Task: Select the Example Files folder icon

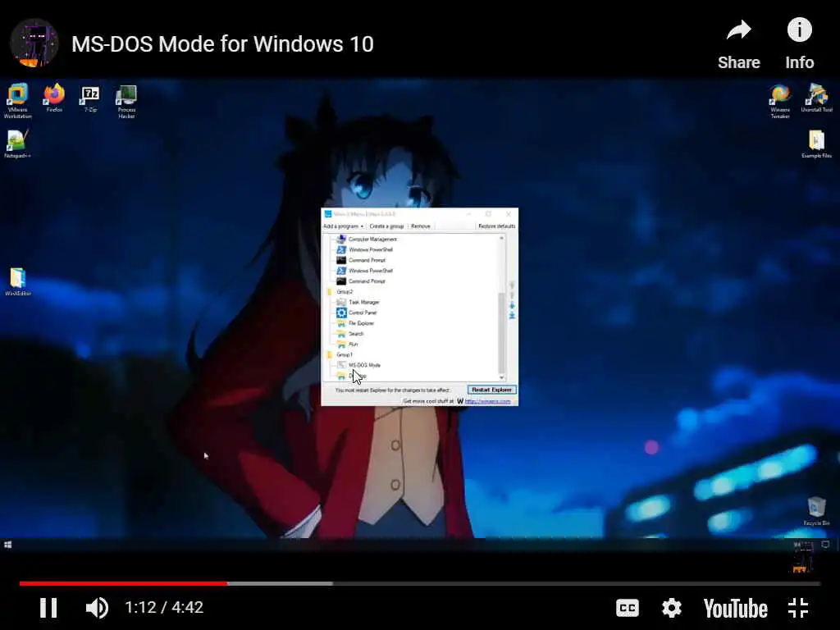Action: [x=816, y=144]
